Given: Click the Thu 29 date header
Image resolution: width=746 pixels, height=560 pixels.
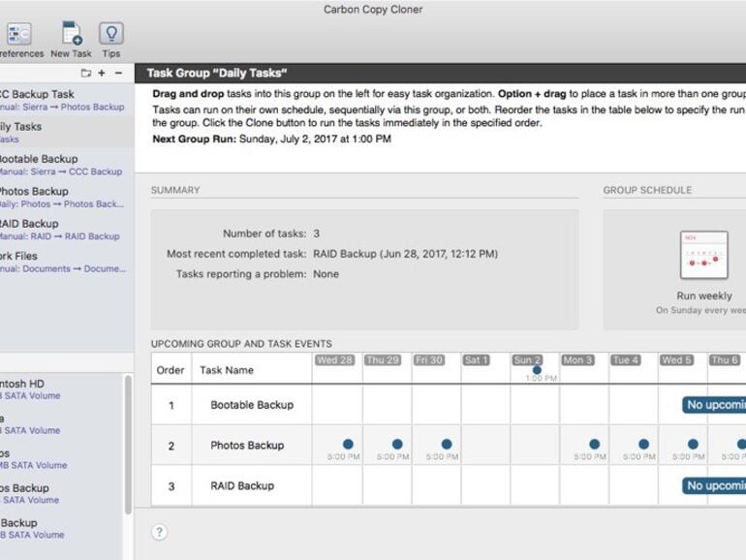Looking at the screenshot, I should (383, 360).
